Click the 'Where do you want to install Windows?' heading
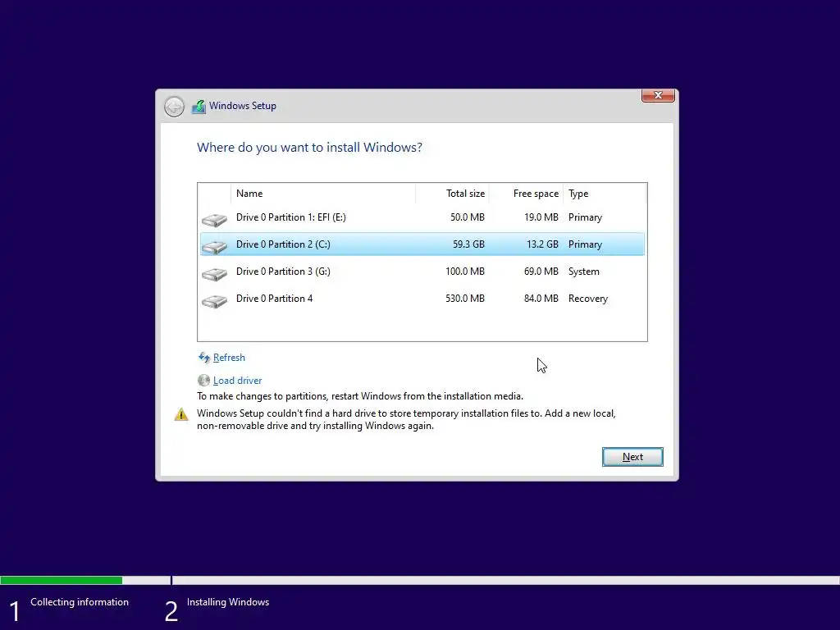This screenshot has height=630, width=840. tap(309, 148)
